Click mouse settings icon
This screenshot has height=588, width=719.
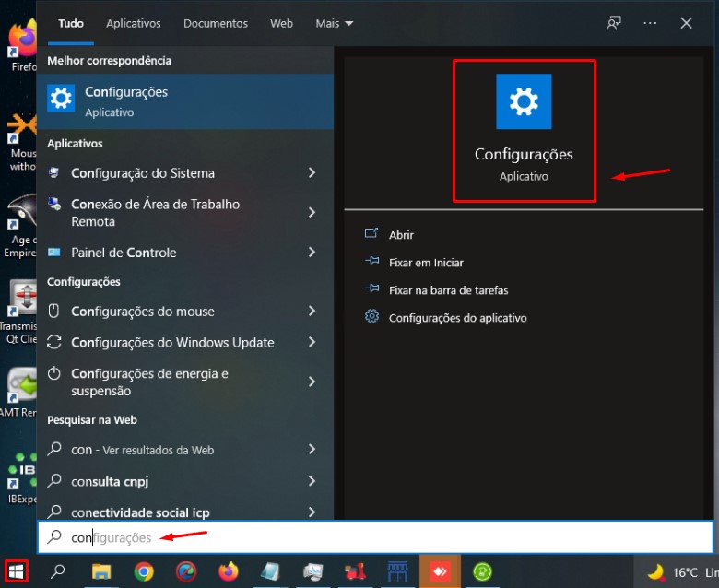(54, 311)
